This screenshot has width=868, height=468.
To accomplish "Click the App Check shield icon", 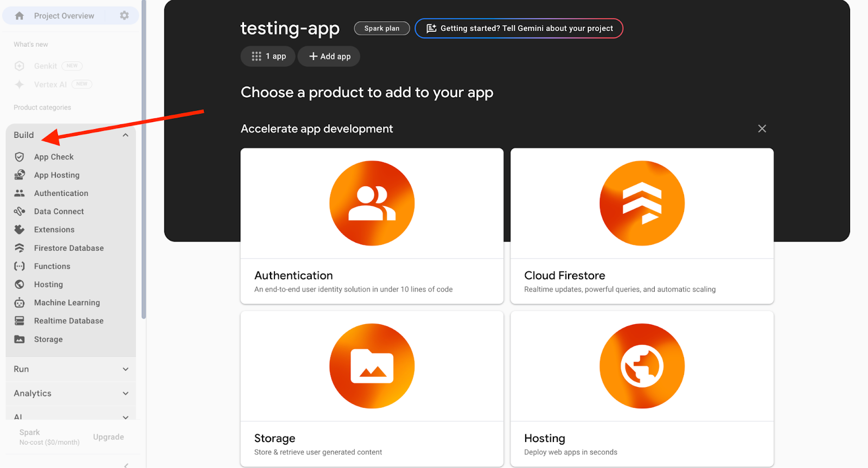I will 20,157.
